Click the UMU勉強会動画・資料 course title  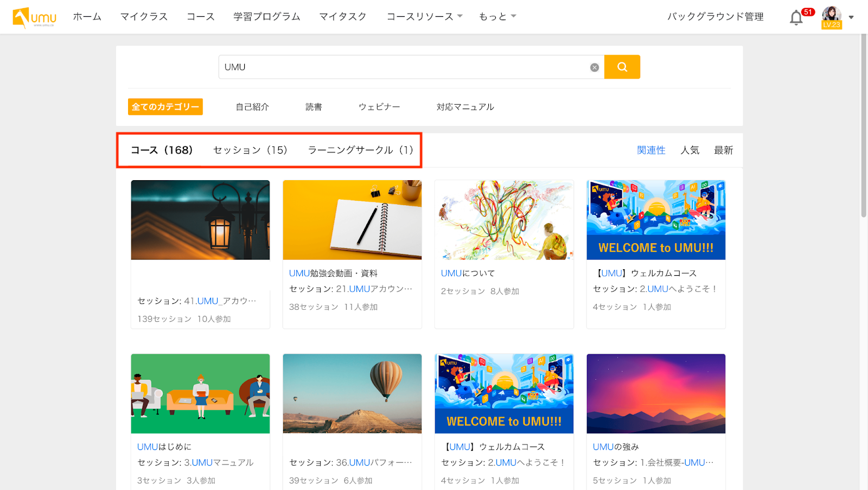pos(333,273)
